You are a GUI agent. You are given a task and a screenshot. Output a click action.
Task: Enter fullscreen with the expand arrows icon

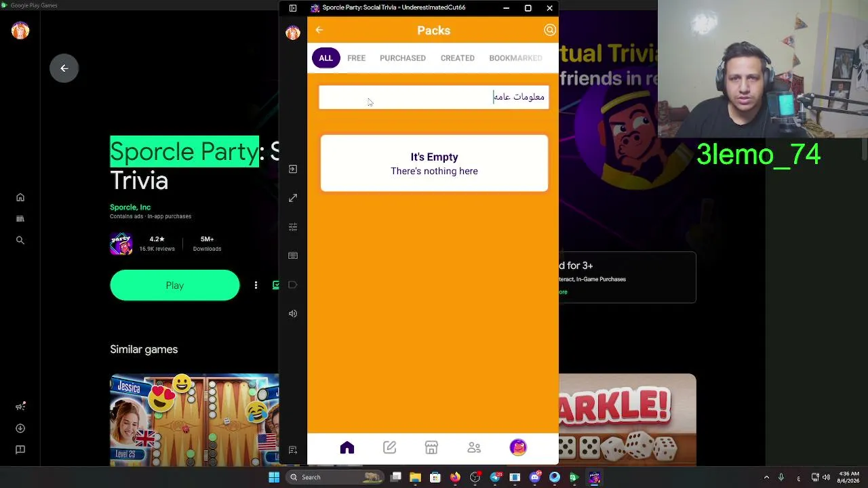click(x=293, y=198)
